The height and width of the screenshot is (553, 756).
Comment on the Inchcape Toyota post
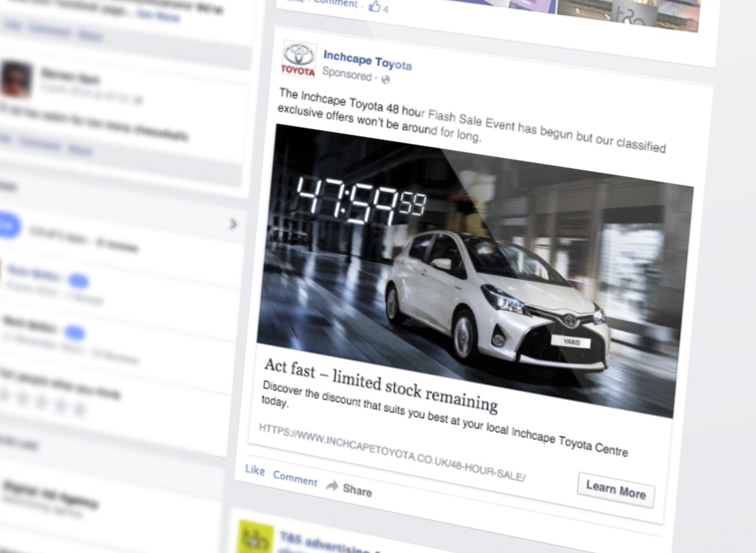coord(295,478)
